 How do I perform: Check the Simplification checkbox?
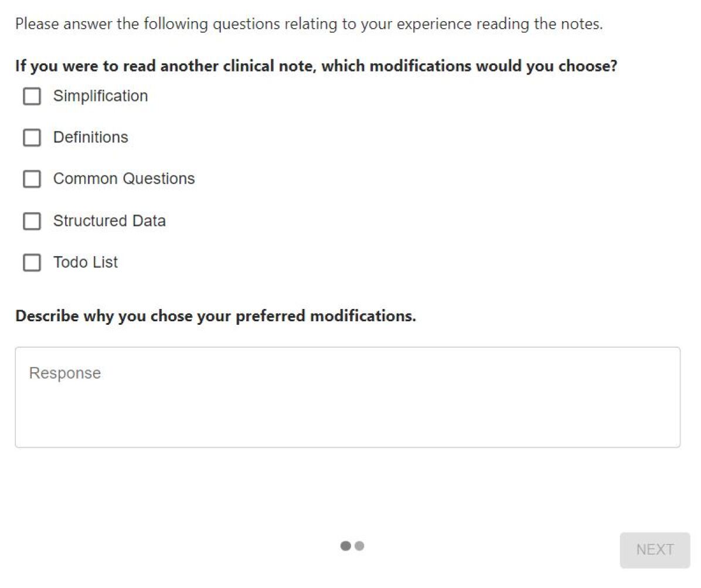click(x=32, y=96)
